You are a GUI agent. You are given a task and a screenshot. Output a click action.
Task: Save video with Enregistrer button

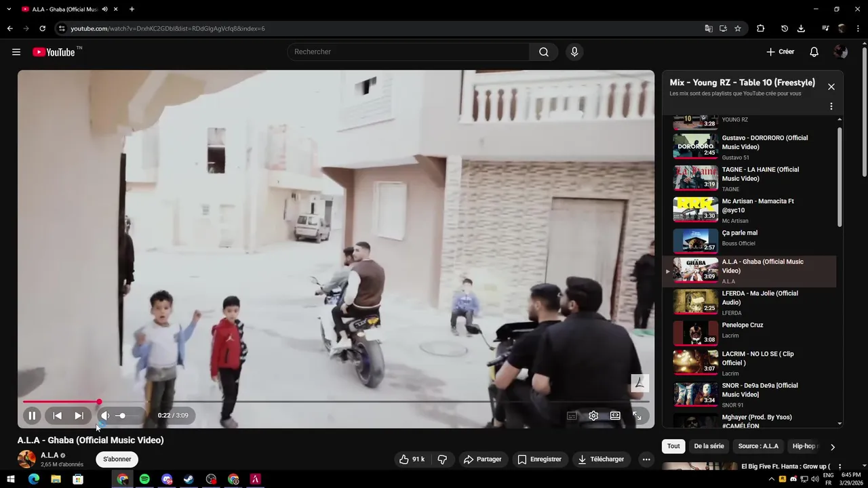[x=540, y=460]
